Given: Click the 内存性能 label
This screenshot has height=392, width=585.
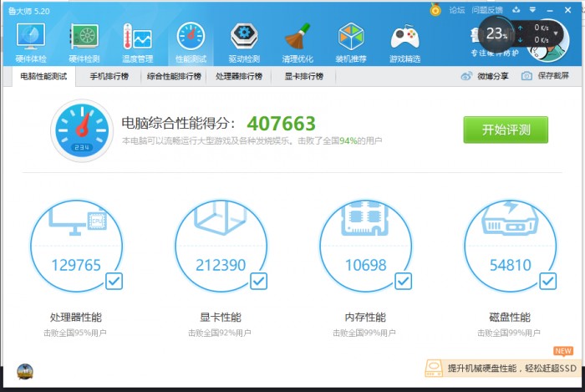Looking at the screenshot, I should pyautogui.click(x=365, y=318).
